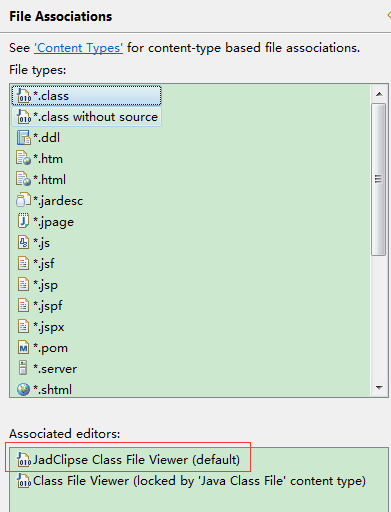Click the *.ddl file icon

pos(24,138)
